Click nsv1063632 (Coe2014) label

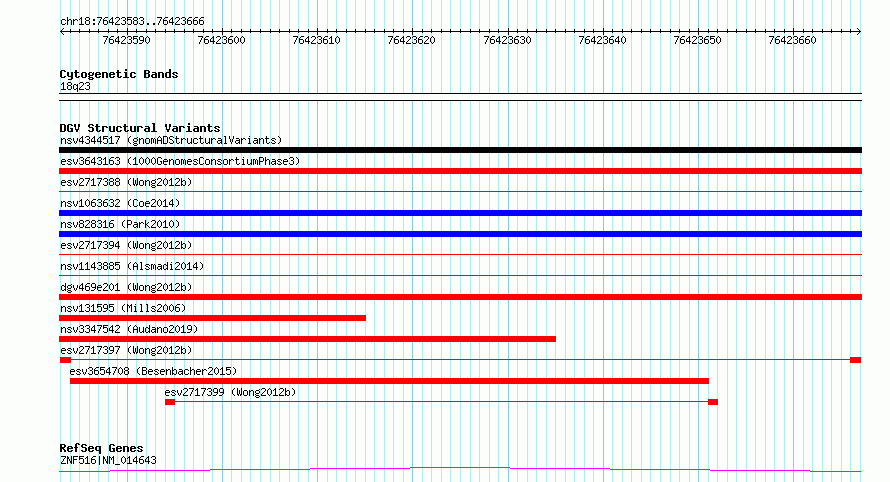tap(120, 203)
